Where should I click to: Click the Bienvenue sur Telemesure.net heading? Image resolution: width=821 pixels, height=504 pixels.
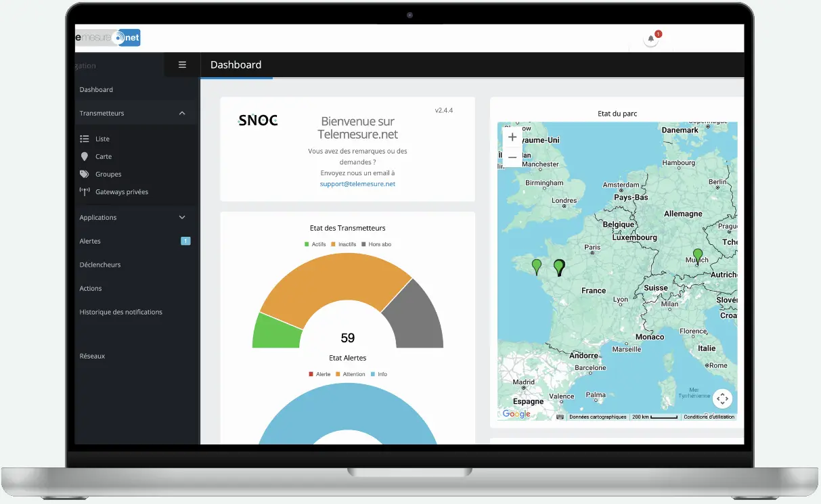357,128
